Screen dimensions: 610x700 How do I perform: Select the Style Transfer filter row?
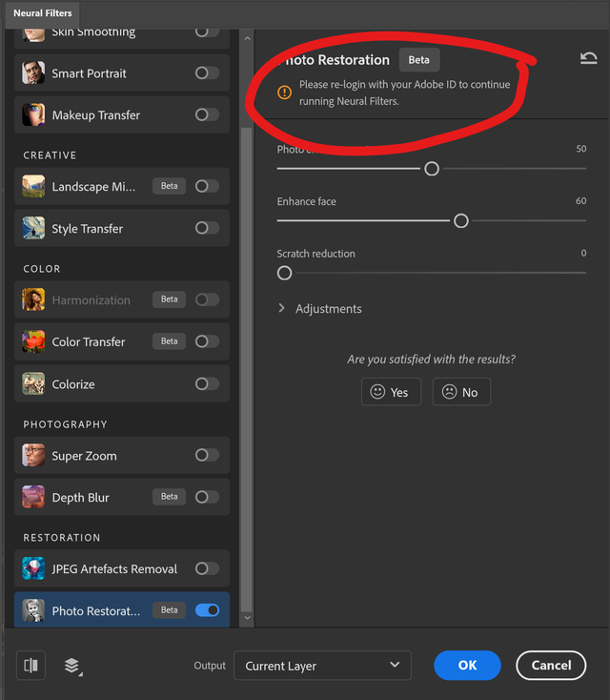[122, 228]
